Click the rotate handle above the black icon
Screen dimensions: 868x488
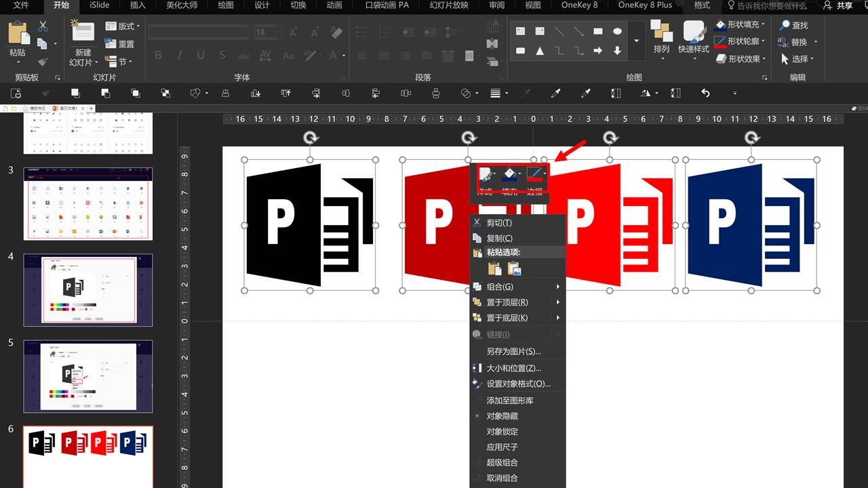pyautogui.click(x=311, y=138)
